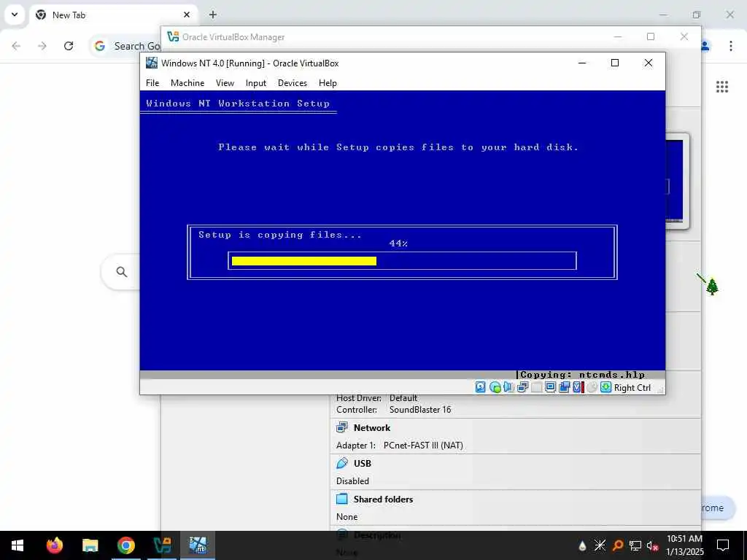Close the Oracle VirtualBox Manager window
This screenshot has width=747, height=560.
point(684,36)
